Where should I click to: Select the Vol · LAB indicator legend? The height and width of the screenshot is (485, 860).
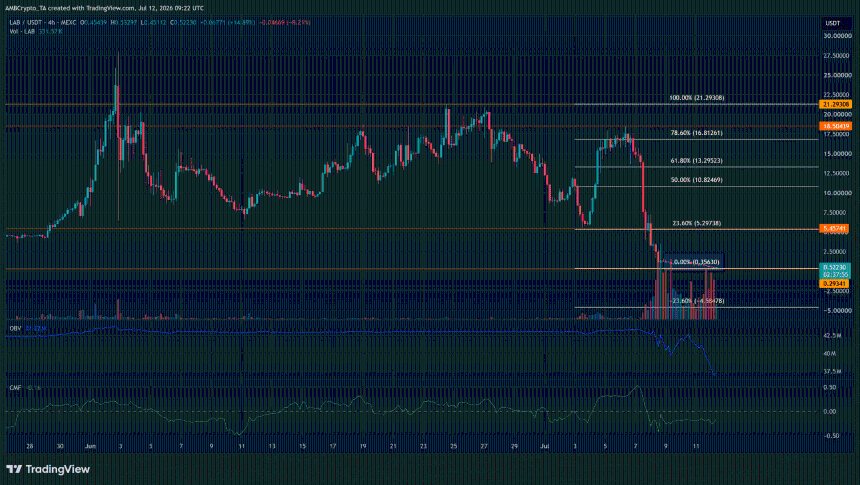coord(22,31)
